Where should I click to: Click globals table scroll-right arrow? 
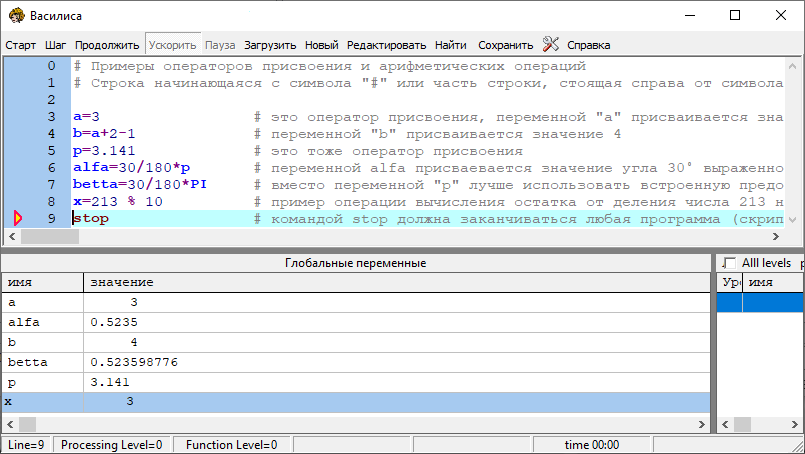[x=702, y=424]
